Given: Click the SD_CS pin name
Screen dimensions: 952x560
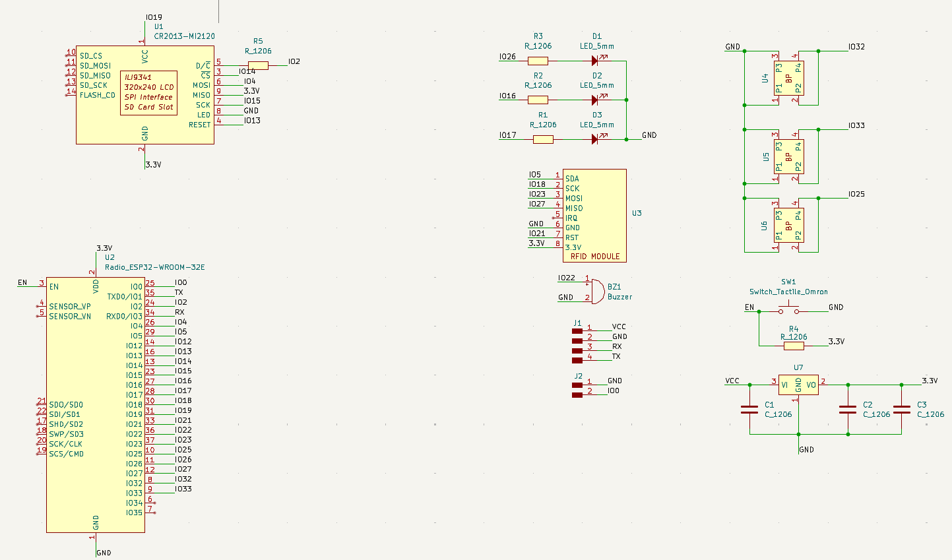Looking at the screenshot, I should coord(91,56).
